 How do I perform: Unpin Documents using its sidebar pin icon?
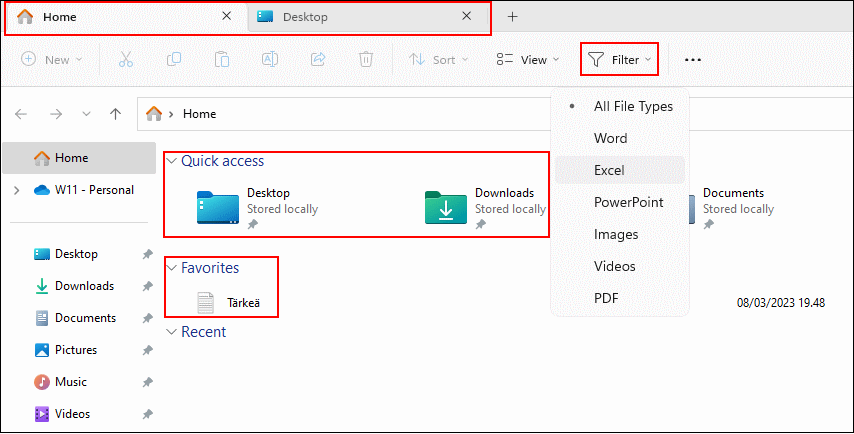coord(147,318)
